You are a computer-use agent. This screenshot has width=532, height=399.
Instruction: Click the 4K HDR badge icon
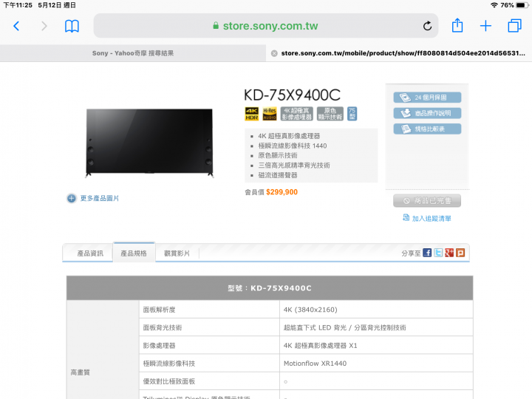pyautogui.click(x=252, y=114)
